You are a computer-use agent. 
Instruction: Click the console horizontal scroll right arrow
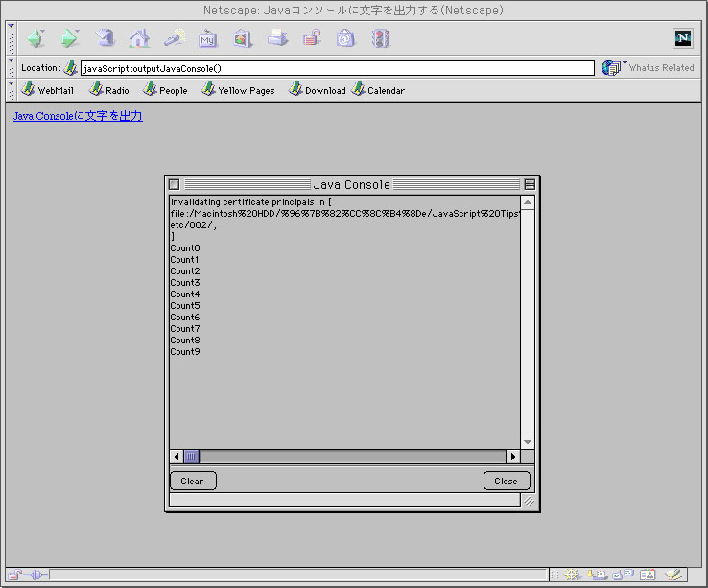coord(513,457)
